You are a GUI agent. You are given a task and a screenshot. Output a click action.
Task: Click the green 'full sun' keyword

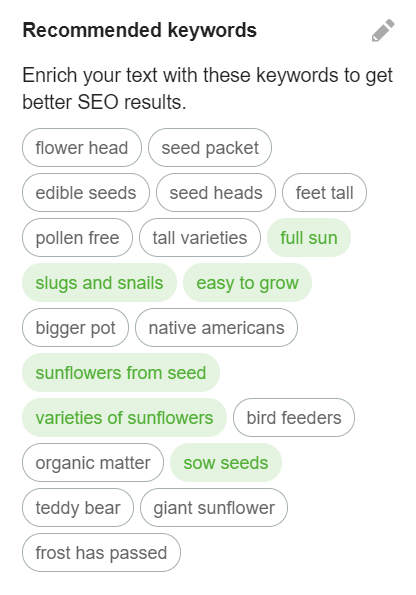point(309,238)
